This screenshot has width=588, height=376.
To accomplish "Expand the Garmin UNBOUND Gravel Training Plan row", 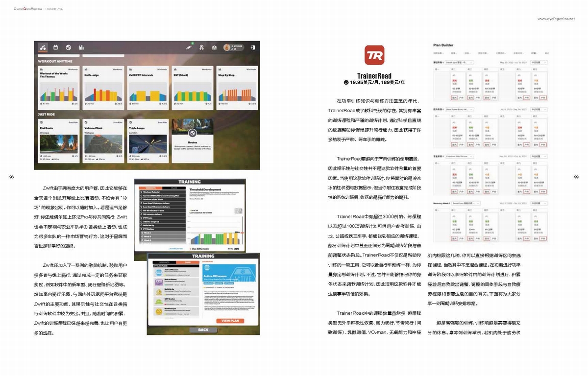I will [x=163, y=195].
